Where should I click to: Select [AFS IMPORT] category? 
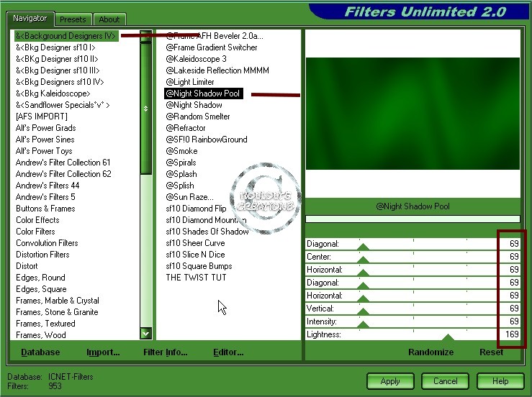pyautogui.click(x=41, y=117)
